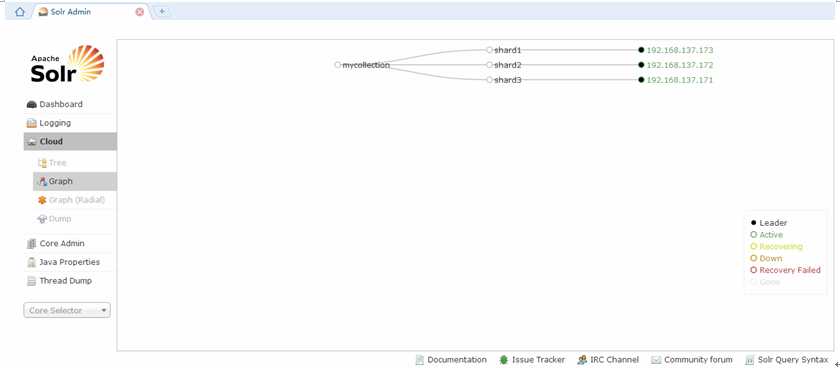Image resolution: width=840 pixels, height=368 pixels.
Task: Click the Solr Query Syntax icon
Action: click(750, 360)
